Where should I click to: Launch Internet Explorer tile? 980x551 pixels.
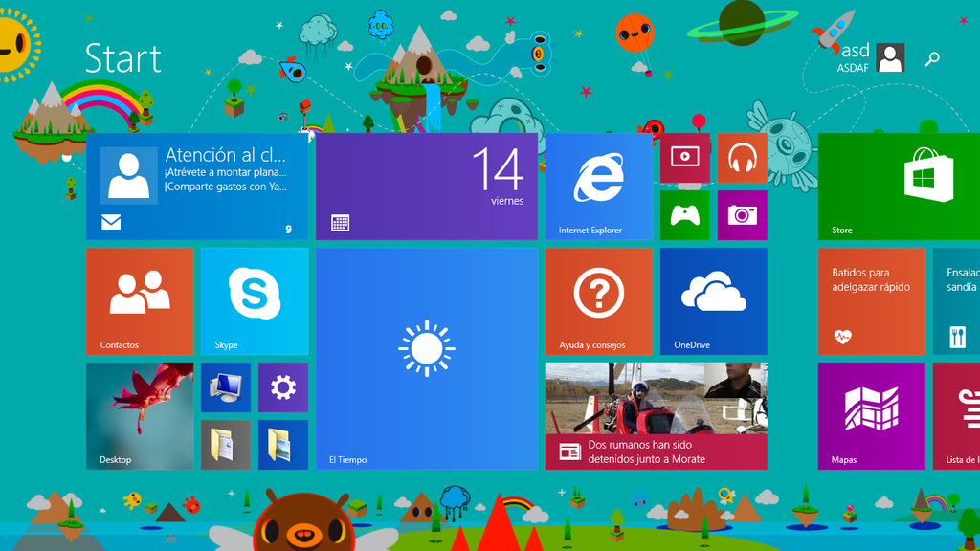pyautogui.click(x=598, y=187)
